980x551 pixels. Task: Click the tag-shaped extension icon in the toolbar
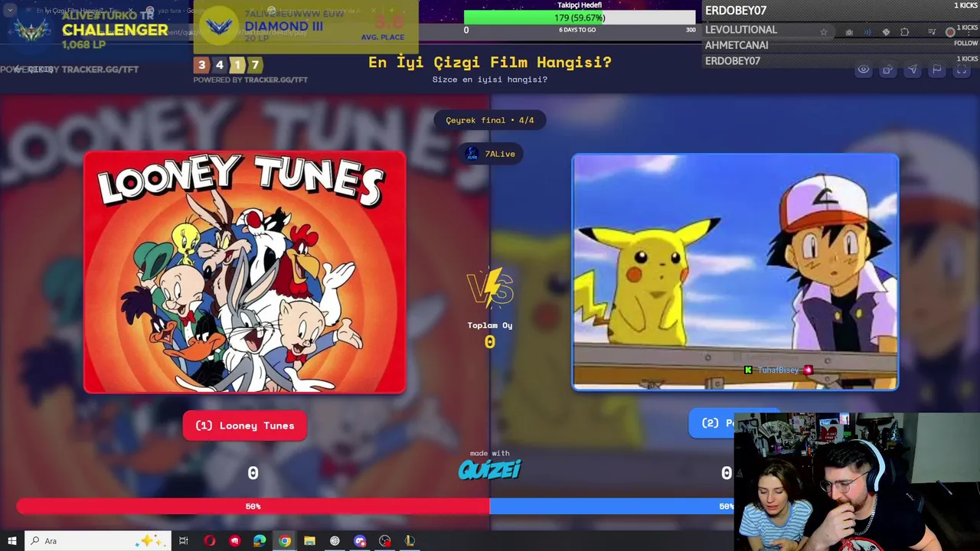tap(886, 32)
